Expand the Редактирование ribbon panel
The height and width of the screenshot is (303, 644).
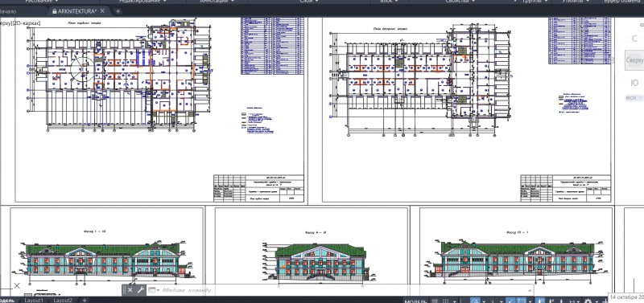[143, 2]
